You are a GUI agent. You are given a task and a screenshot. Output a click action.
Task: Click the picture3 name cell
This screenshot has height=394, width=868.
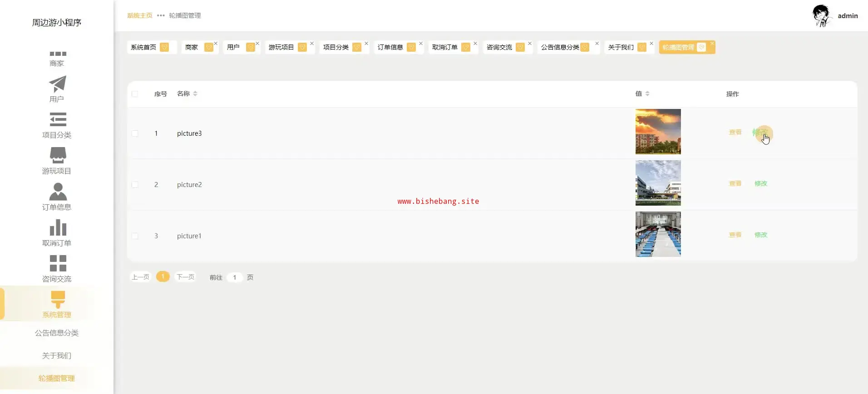click(189, 133)
